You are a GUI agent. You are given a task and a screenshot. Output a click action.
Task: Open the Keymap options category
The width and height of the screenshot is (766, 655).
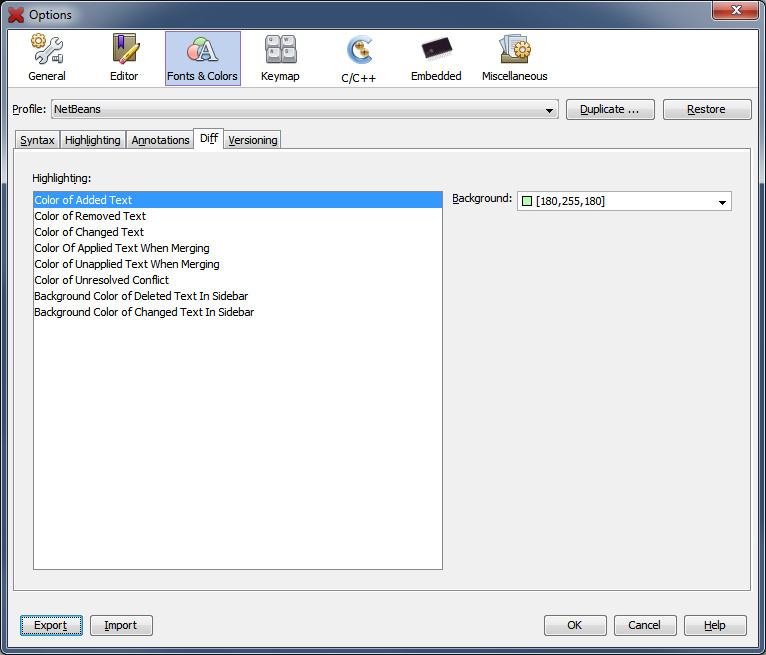(x=280, y=58)
